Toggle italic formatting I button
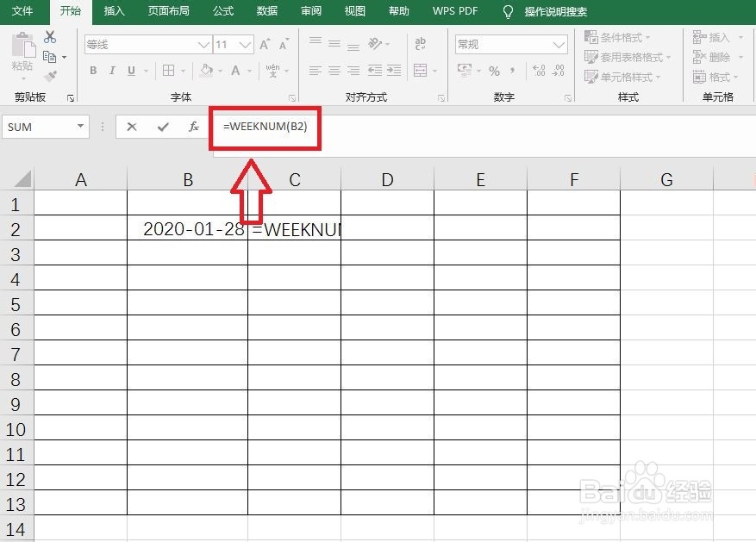This screenshot has height=542, width=756. click(x=112, y=71)
